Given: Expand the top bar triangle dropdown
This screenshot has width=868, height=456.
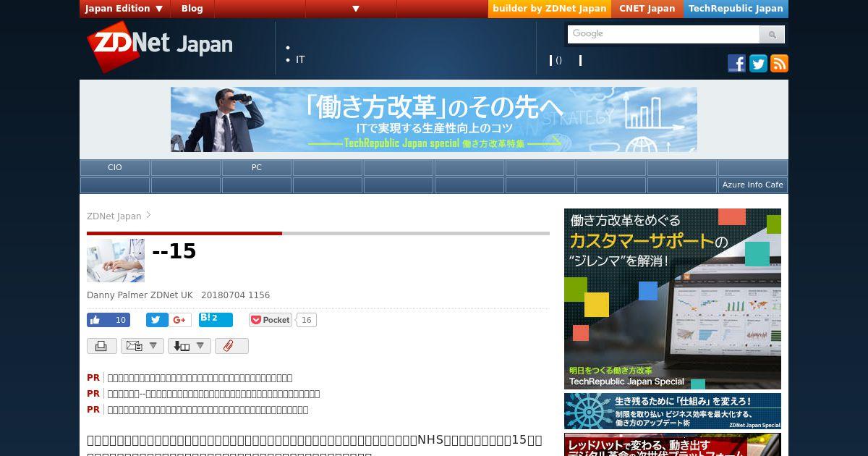Looking at the screenshot, I should click(x=355, y=9).
